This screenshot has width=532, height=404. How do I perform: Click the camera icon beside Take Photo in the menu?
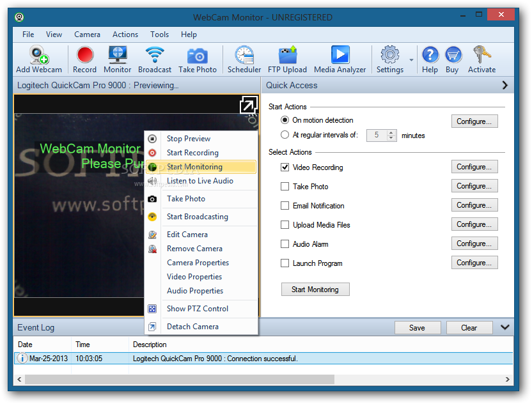point(152,199)
